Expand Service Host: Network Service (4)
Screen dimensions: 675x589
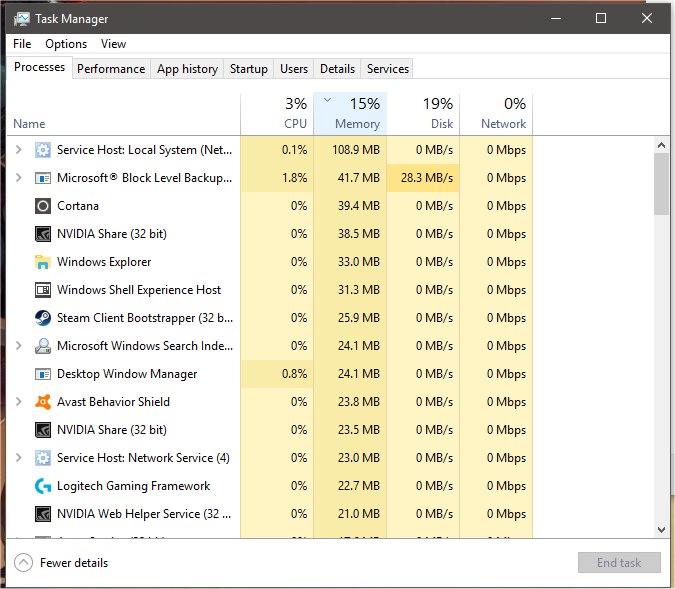19,458
